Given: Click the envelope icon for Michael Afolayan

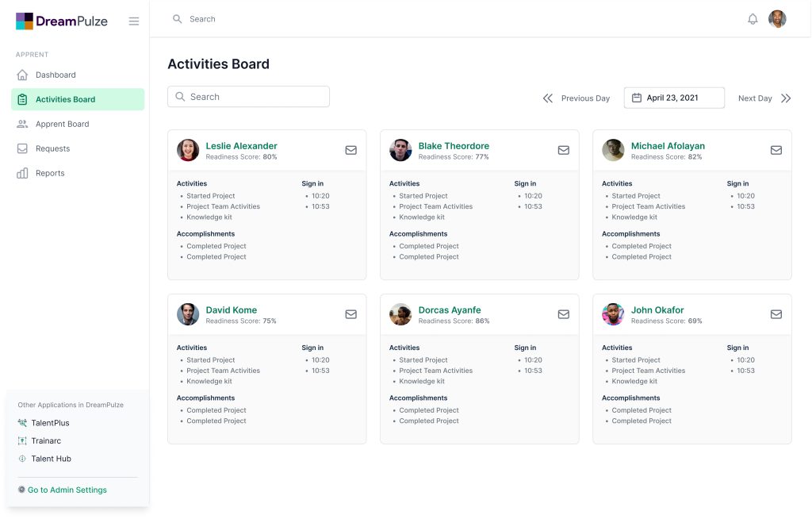Looking at the screenshot, I should click(776, 150).
